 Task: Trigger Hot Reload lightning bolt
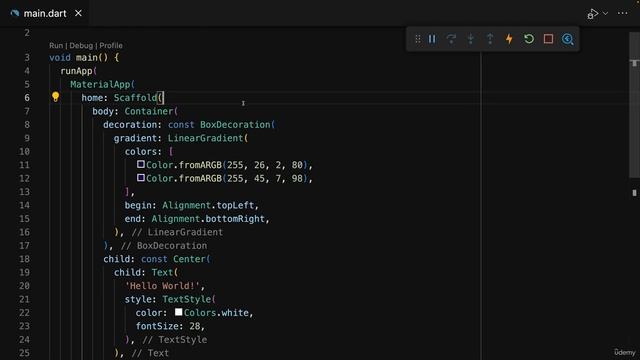tap(509, 39)
